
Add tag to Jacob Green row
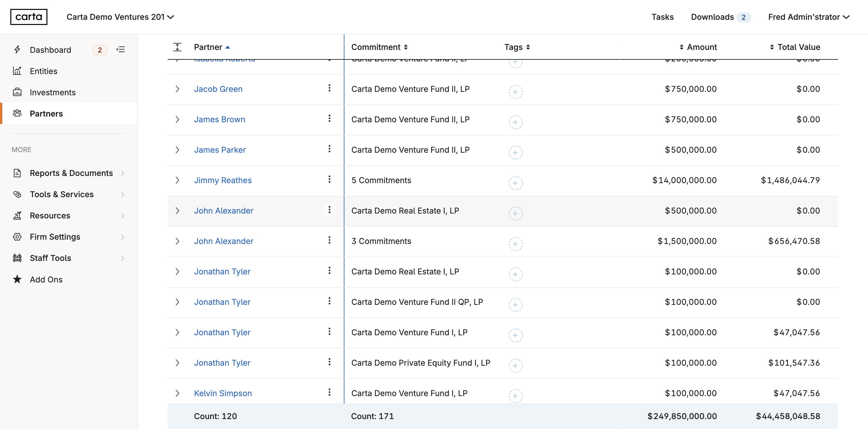(515, 92)
